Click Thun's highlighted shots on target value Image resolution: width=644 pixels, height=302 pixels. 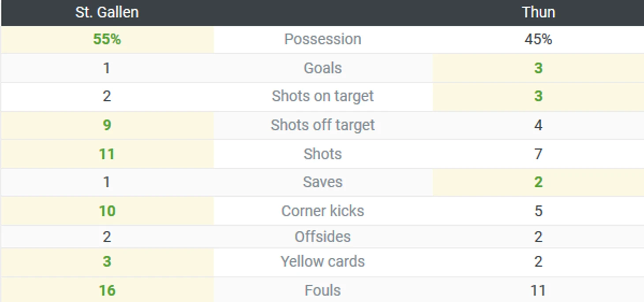[538, 96]
